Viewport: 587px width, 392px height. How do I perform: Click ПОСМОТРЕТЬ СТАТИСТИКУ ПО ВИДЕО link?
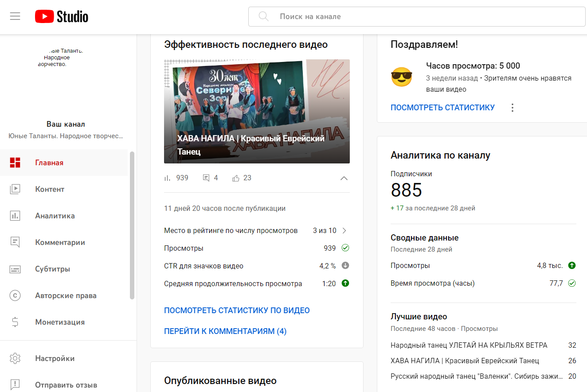(237, 310)
